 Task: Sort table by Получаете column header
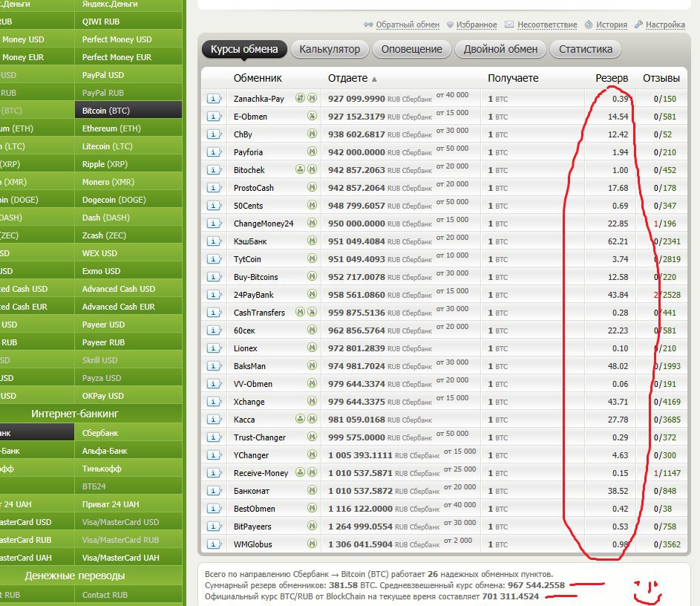point(513,78)
